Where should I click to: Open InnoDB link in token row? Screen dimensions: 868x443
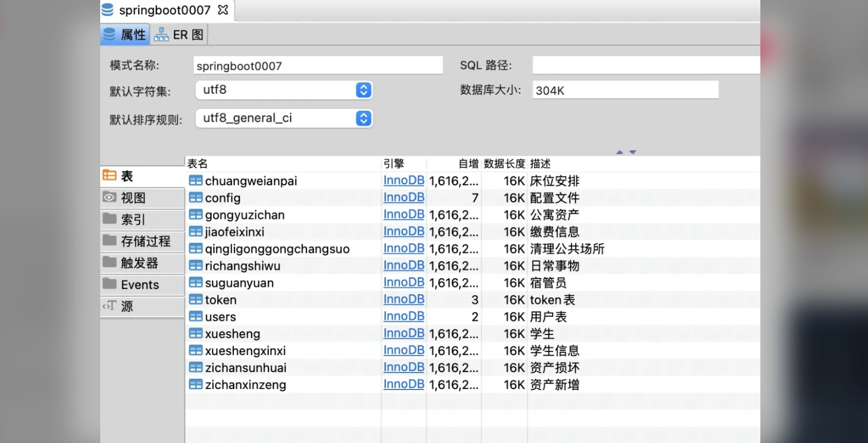404,299
